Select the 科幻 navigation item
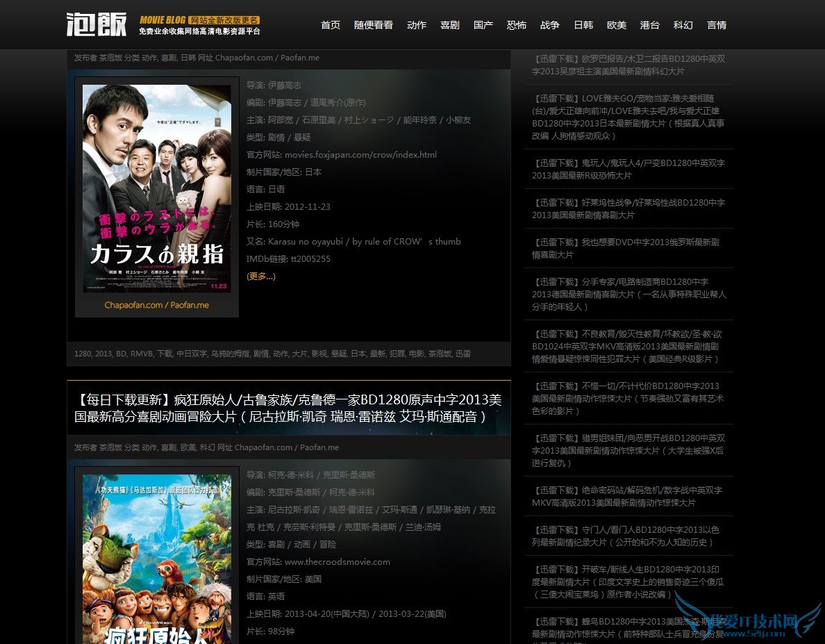This screenshot has height=644, width=825. (683, 25)
